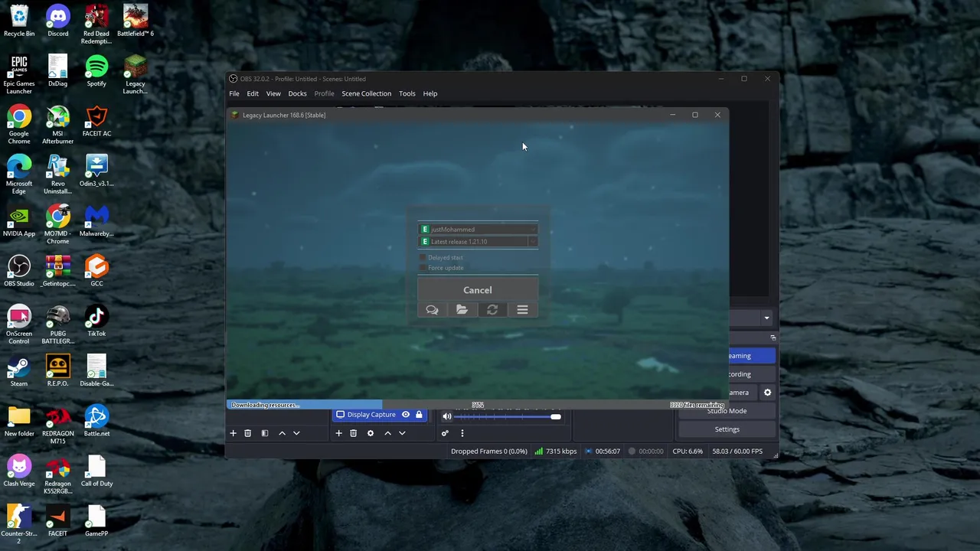Click the Clash Verge desktop icon
This screenshot has width=980, height=551.
point(19,471)
